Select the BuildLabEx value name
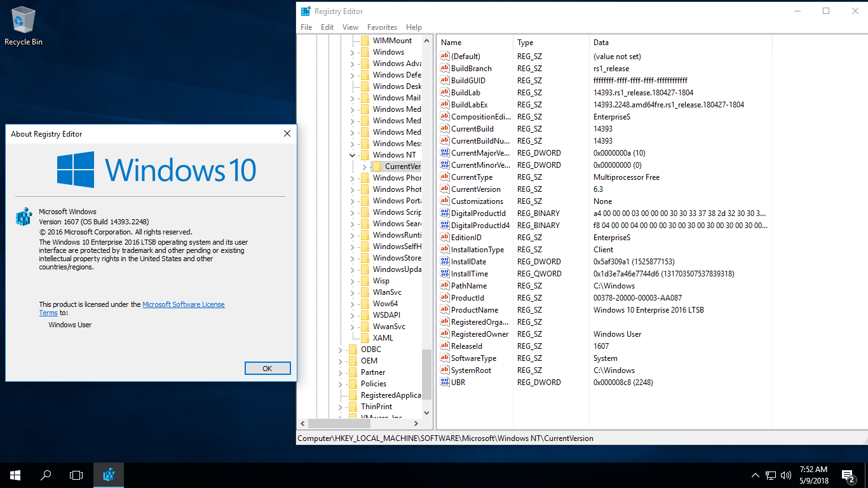Image resolution: width=868 pixels, height=488 pixels. pos(469,105)
